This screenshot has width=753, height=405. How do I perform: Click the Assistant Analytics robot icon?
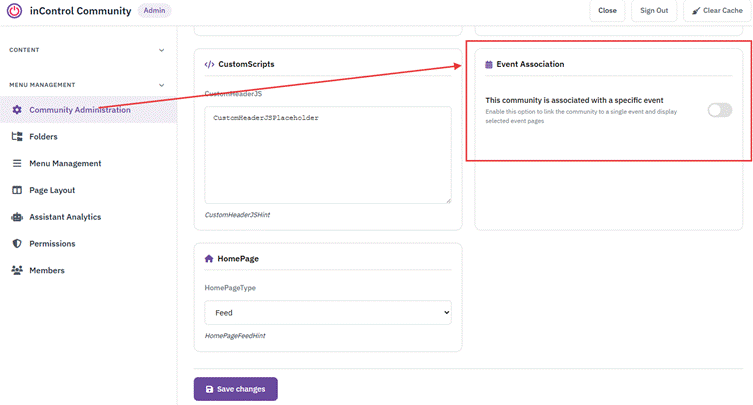click(17, 217)
